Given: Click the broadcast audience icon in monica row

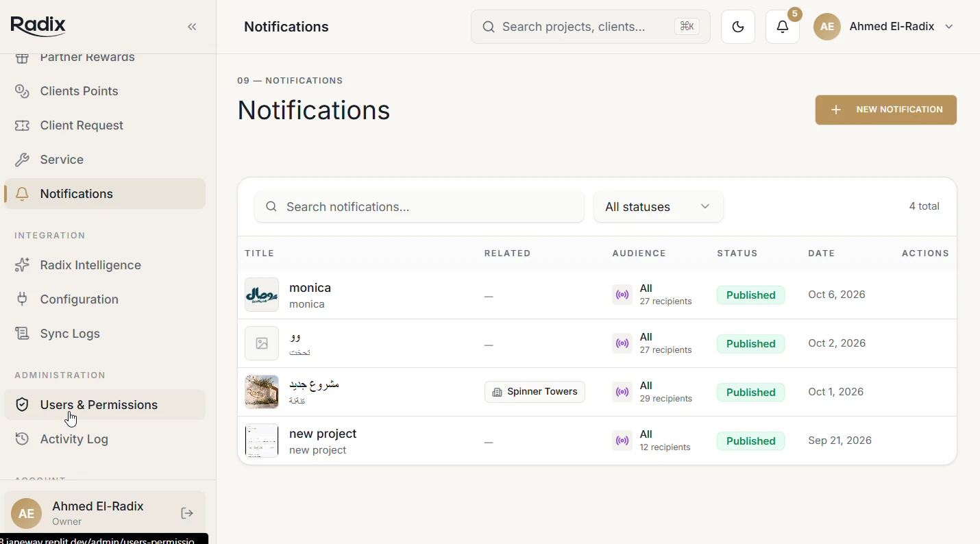Looking at the screenshot, I should click(622, 295).
